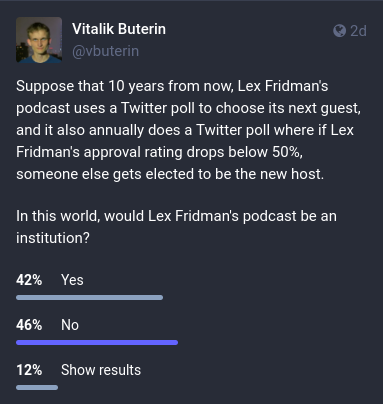The height and width of the screenshot is (404, 383).
Task: Click the 12% vote percentage
Action: 29,370
